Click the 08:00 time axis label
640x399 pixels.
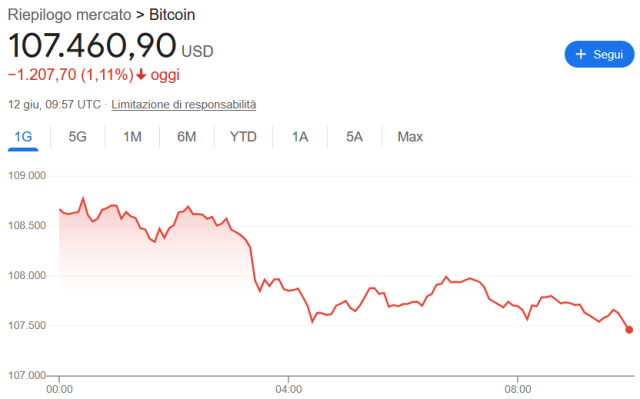pyautogui.click(x=518, y=390)
